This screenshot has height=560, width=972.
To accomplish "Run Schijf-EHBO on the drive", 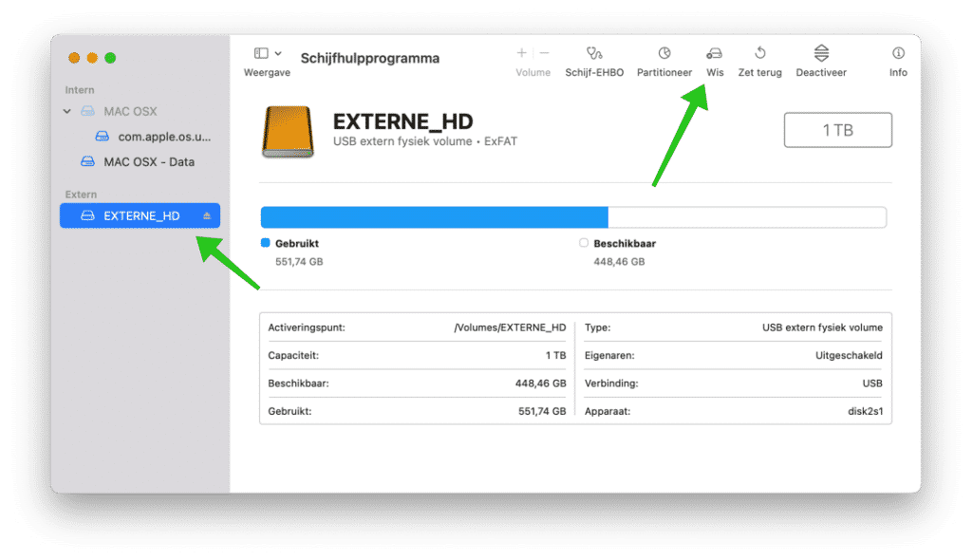I will coord(596,59).
